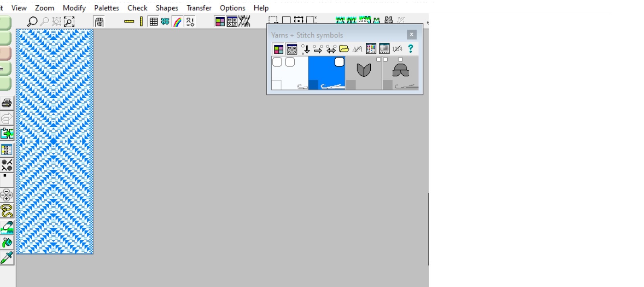The width and height of the screenshot is (644, 287).
Task: Close the Yarns + Stitch symbols panel
Action: pos(411,35)
